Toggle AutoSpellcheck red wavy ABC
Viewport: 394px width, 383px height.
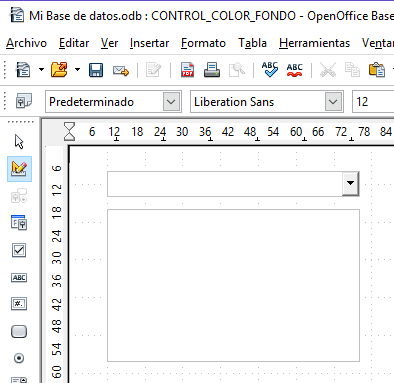click(x=295, y=70)
